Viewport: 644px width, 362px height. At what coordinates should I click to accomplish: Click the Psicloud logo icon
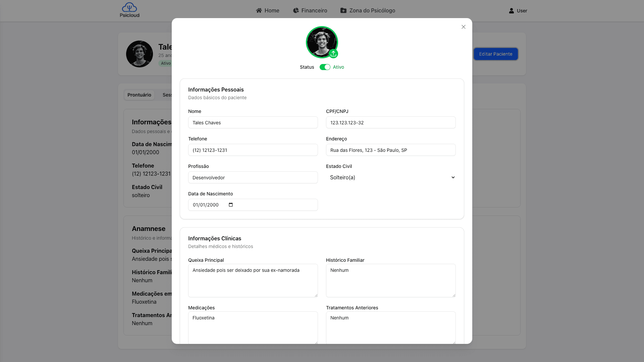point(129,7)
